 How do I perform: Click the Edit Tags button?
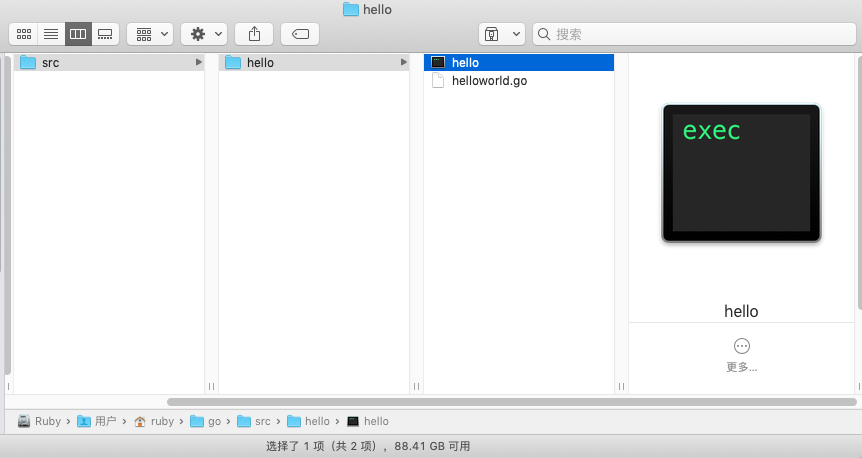tap(300, 34)
